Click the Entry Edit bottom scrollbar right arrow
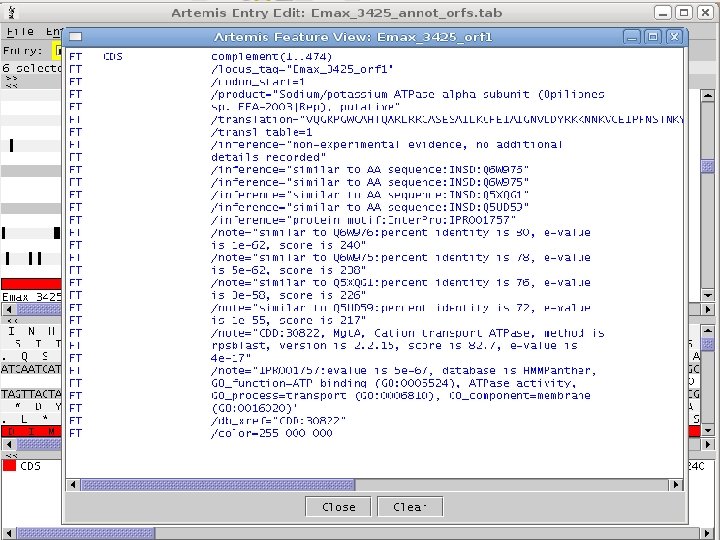 tap(708, 533)
